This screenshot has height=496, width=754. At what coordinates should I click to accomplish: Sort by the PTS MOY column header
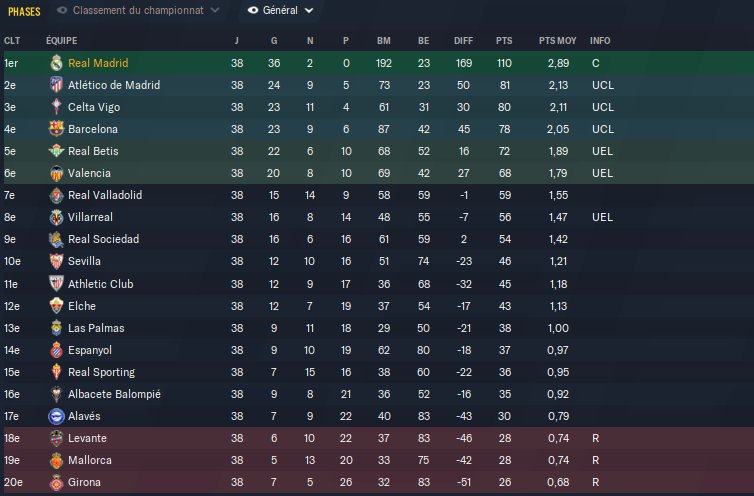pos(556,40)
